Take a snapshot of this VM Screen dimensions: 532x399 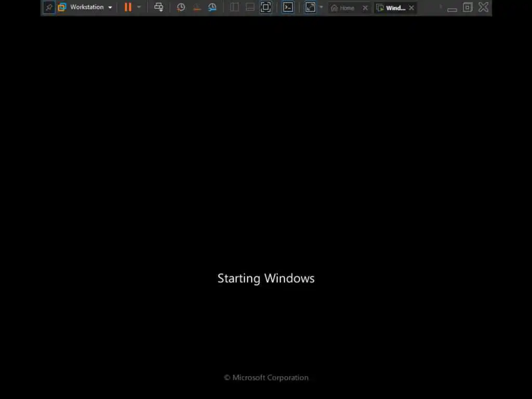181,7
